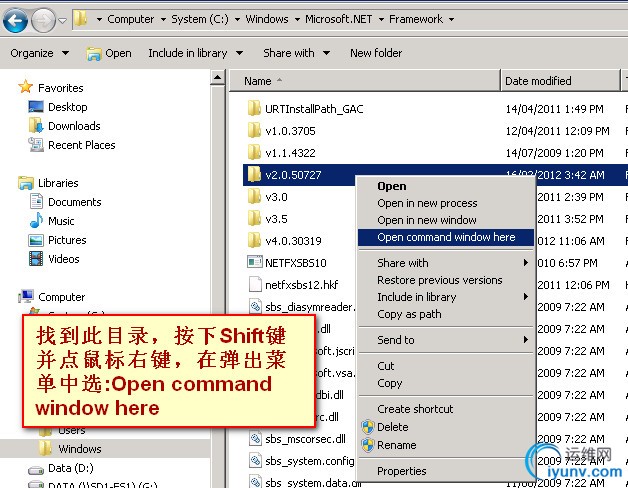Expand the Framework breadcrumb arrow
628x488 pixels.
coord(451,19)
